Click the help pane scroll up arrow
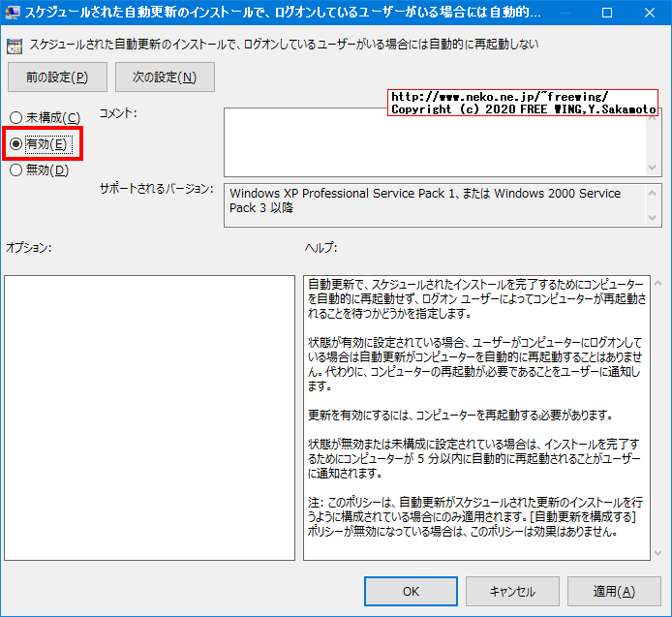The image size is (672, 617). (657, 283)
